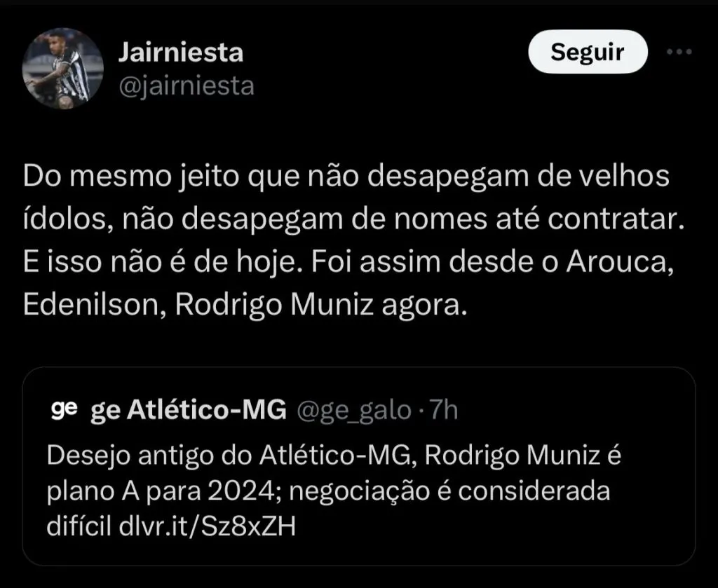Click the 7h timestamp on quoted tweet
This screenshot has width=718, height=588.
(x=442, y=411)
